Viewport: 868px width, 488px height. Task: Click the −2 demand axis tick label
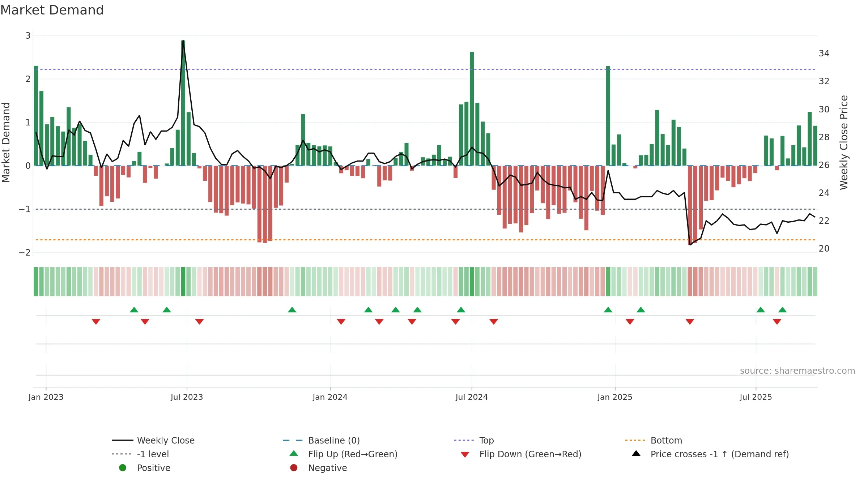tap(25, 252)
